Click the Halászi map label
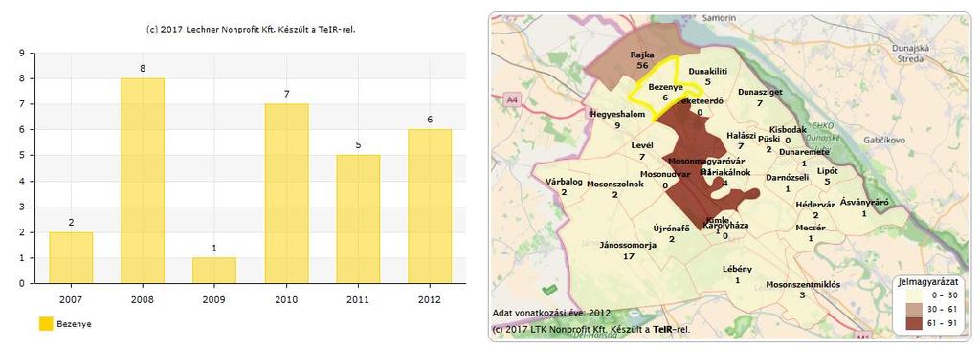980x349 pixels. 742,135
